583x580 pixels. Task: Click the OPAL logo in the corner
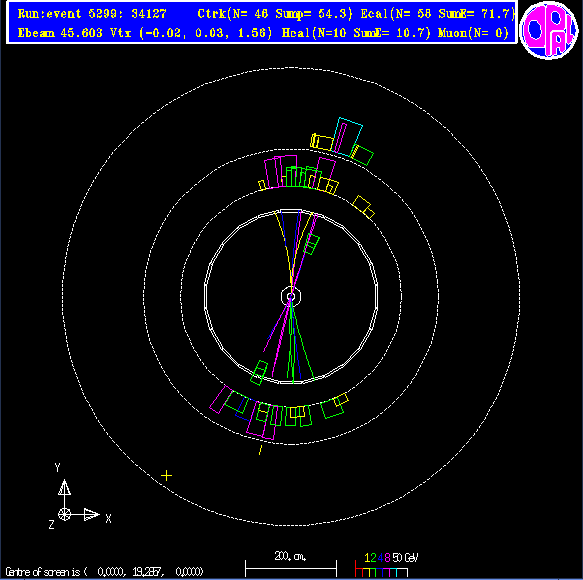[x=549, y=30]
